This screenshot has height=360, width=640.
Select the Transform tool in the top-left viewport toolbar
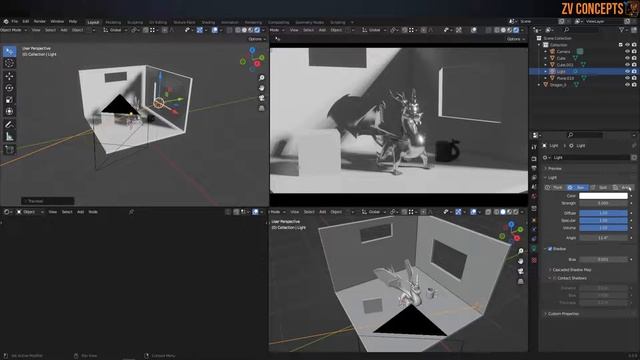coord(9,111)
